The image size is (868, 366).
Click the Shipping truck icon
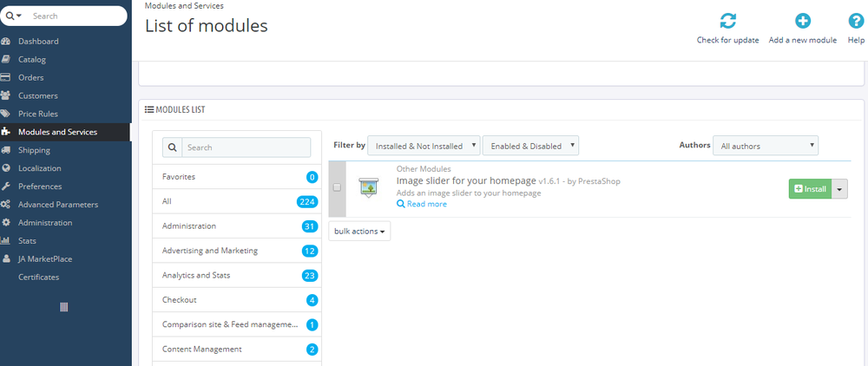click(x=5, y=150)
